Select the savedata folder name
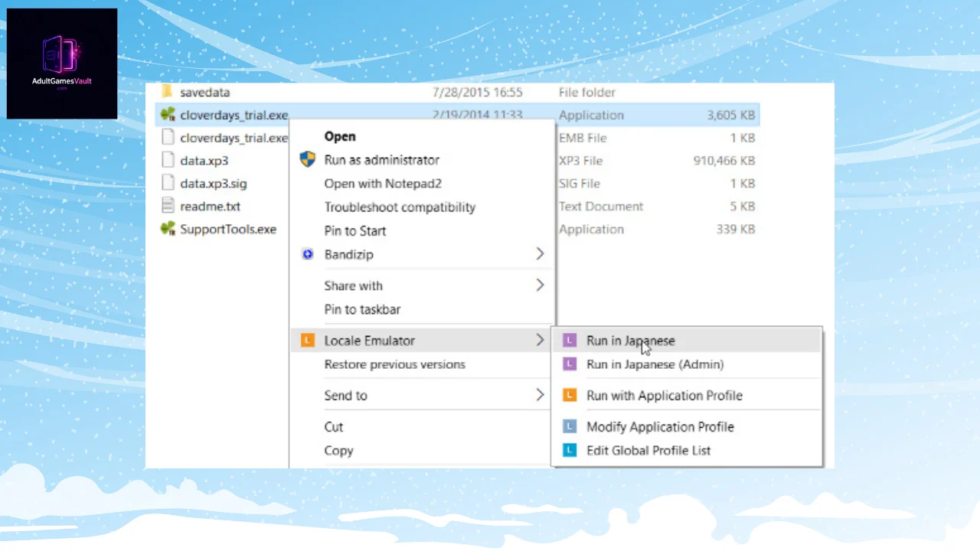Image resolution: width=980 pixels, height=551 pixels. pyautogui.click(x=204, y=92)
